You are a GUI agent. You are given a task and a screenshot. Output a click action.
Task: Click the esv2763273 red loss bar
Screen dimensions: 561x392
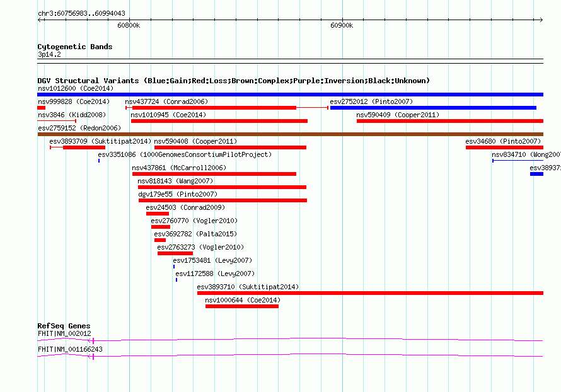175,253
